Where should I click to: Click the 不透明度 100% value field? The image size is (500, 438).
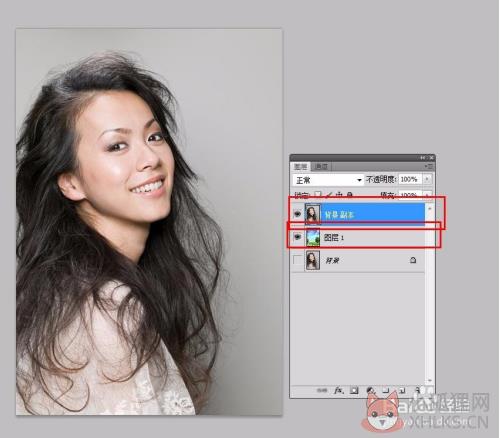coord(411,179)
